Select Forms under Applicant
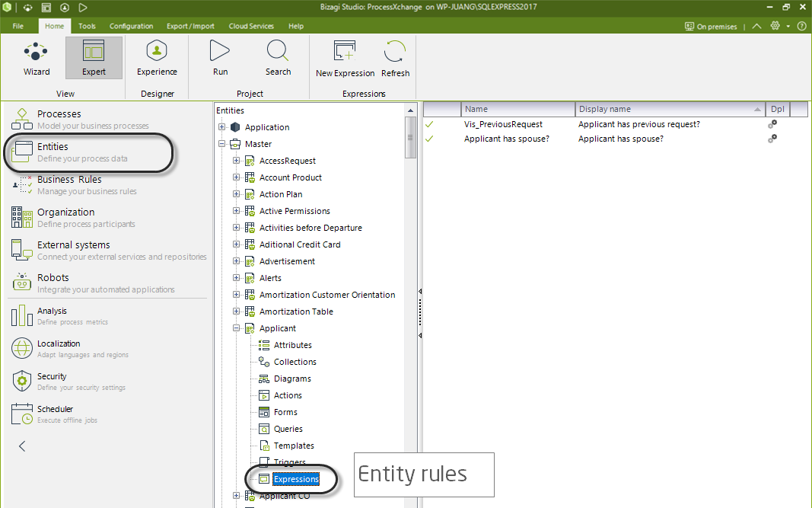Image resolution: width=812 pixels, height=508 pixels. (285, 412)
